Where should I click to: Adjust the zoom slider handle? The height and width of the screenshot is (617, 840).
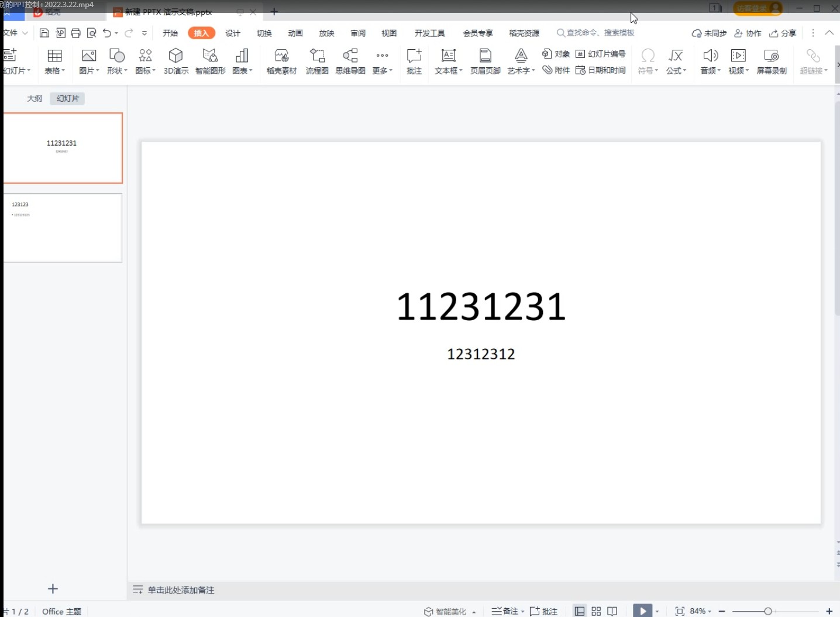[x=768, y=611]
